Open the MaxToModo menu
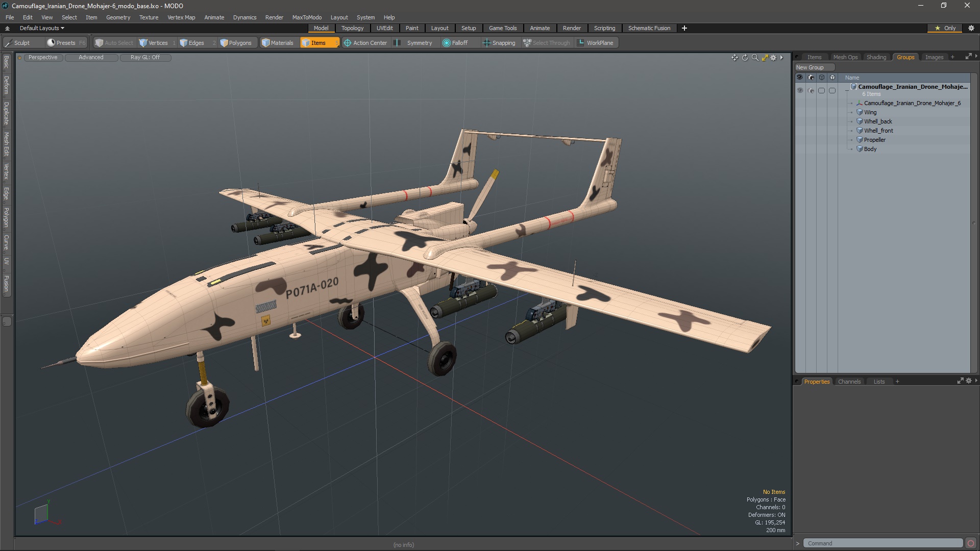The image size is (980, 551). (x=307, y=17)
